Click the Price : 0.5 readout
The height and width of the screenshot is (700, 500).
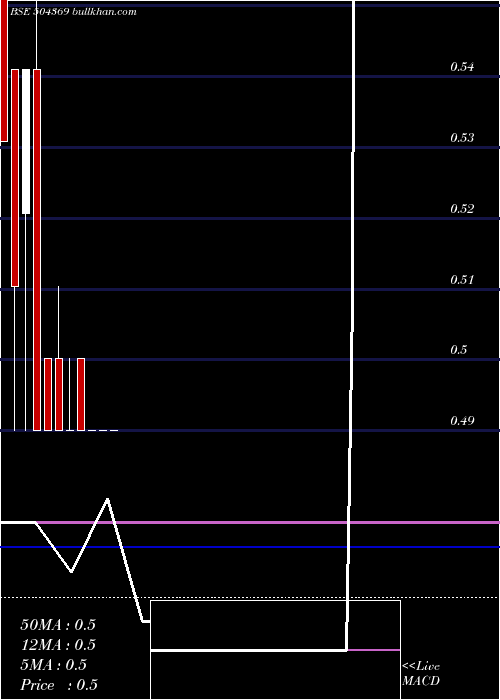(x=59, y=685)
